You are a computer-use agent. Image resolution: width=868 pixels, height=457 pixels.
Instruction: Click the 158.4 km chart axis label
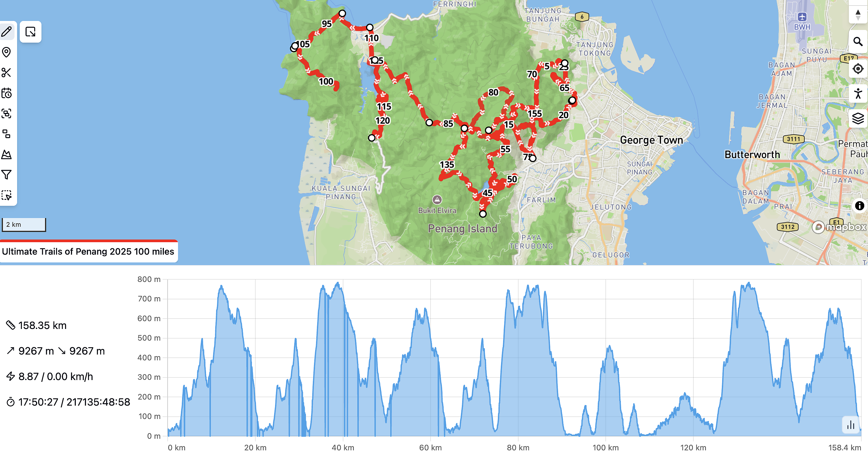[845, 448]
